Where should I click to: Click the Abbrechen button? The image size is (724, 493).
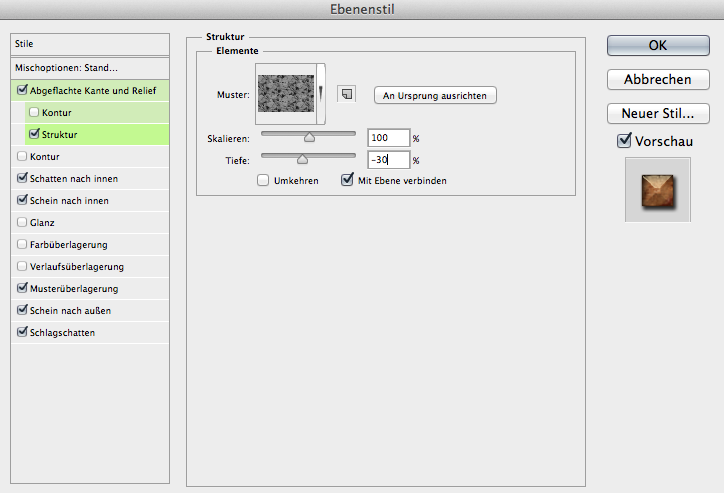click(x=658, y=79)
